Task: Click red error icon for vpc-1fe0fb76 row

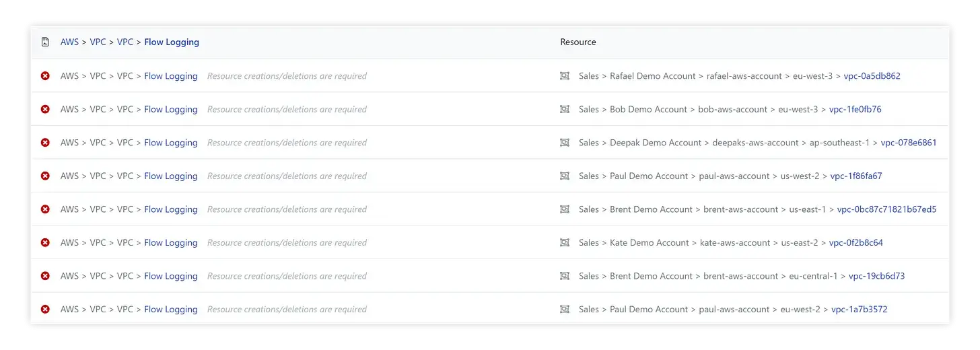Action: 45,109
